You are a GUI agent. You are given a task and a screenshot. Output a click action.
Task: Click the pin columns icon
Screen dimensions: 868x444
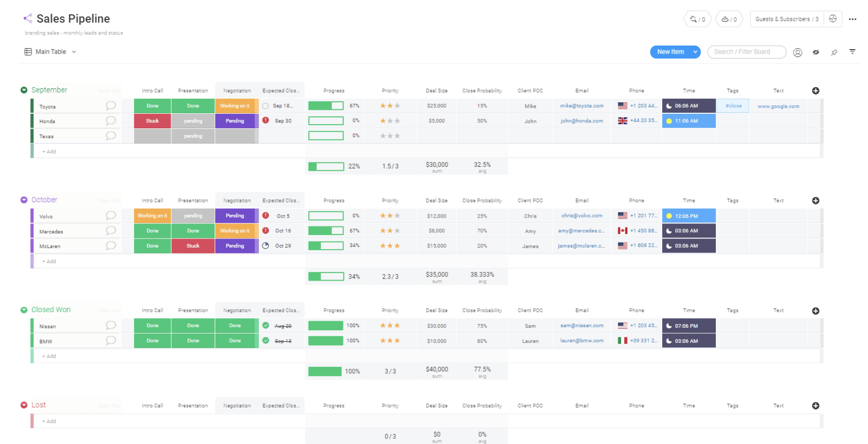[834, 52]
